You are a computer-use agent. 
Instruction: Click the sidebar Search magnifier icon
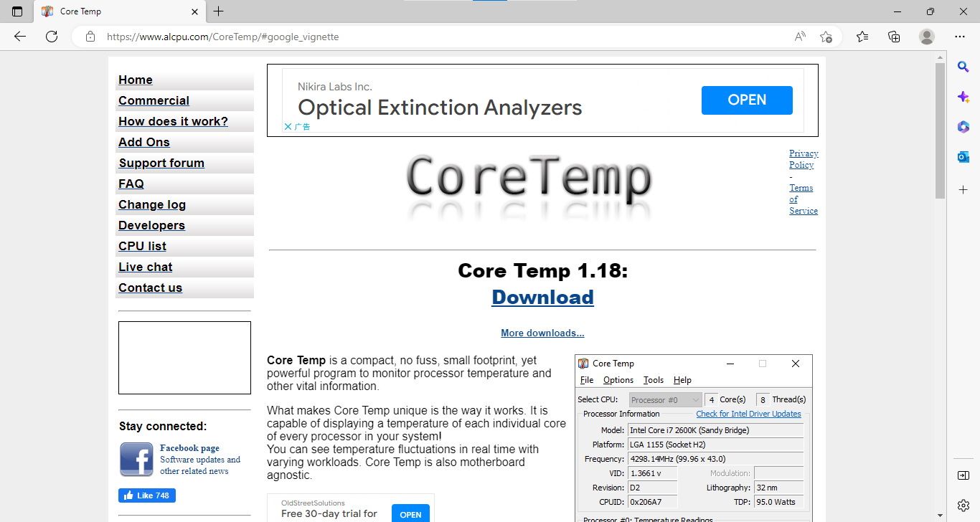(x=963, y=67)
